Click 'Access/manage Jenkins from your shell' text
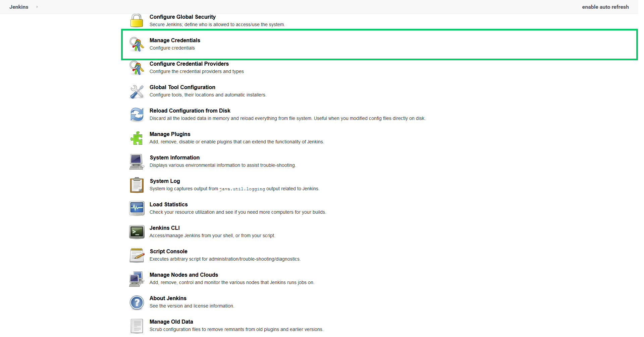The height and width of the screenshot is (337, 644). 212,235
